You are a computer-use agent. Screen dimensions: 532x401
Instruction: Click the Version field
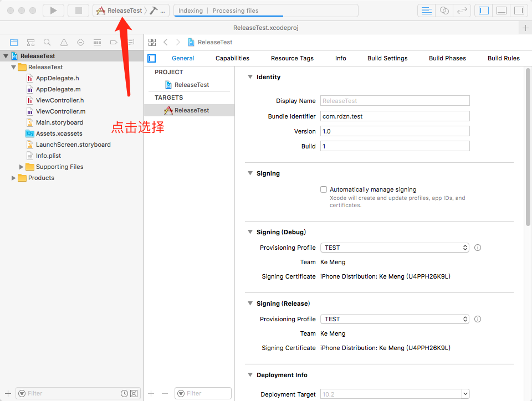point(395,131)
